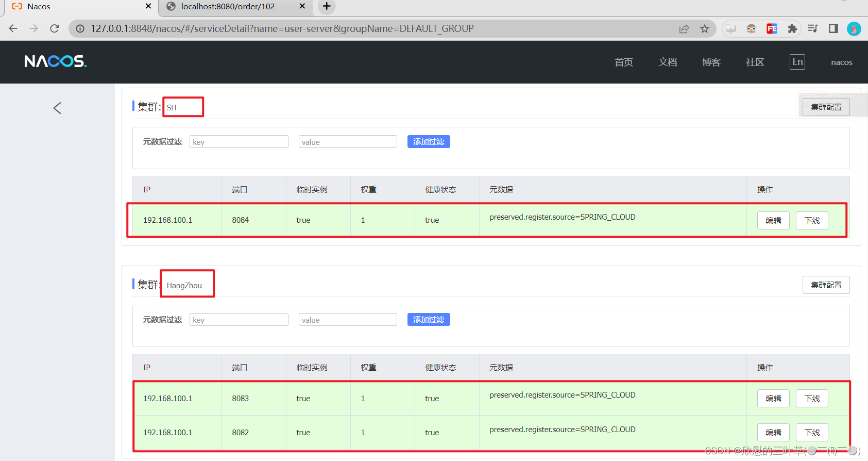
Task: Switch language with the En button
Action: tap(797, 62)
